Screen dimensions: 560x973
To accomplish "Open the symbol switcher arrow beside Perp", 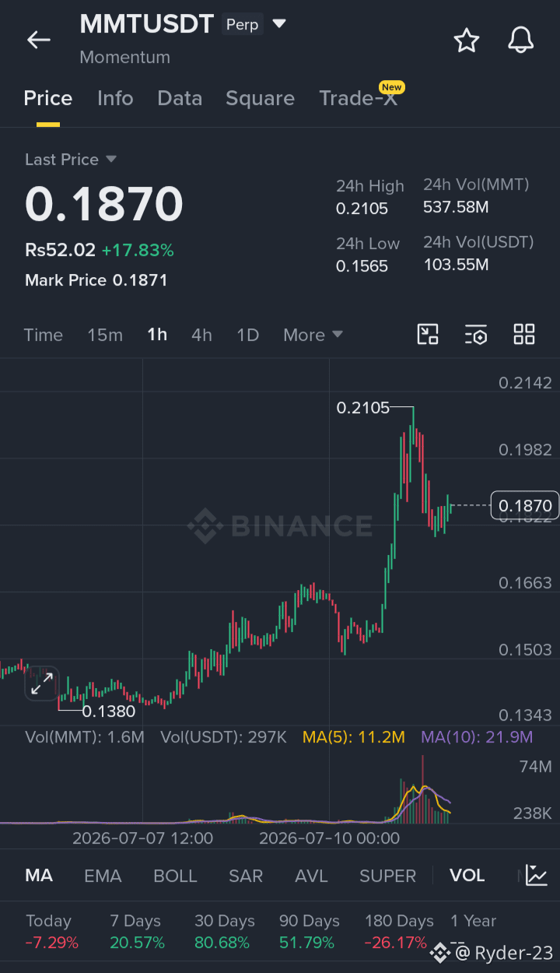I will click(x=279, y=24).
